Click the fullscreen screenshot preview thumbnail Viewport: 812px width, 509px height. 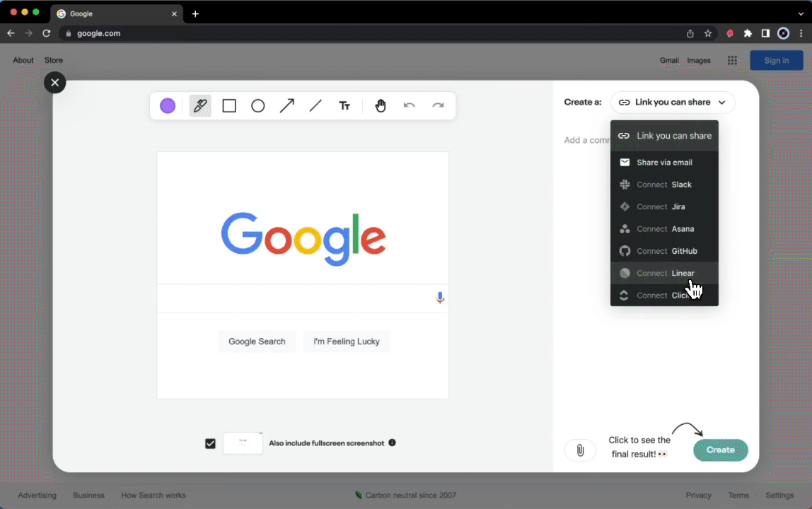243,443
